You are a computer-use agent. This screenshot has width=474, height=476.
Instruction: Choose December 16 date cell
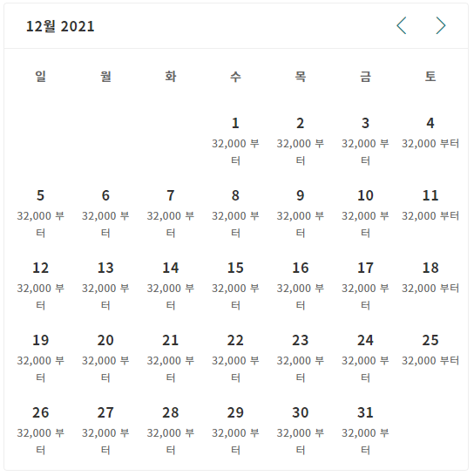301,285
